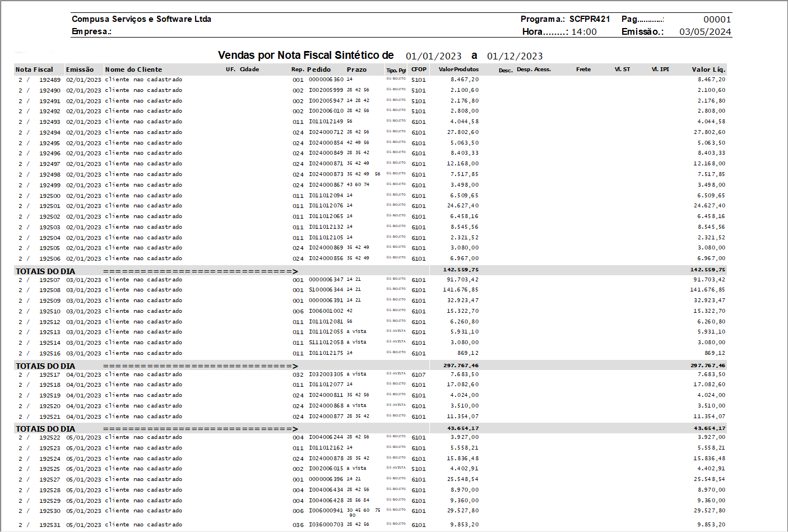Select program code "SCFPR421"
The width and height of the screenshot is (788, 532).
point(590,19)
